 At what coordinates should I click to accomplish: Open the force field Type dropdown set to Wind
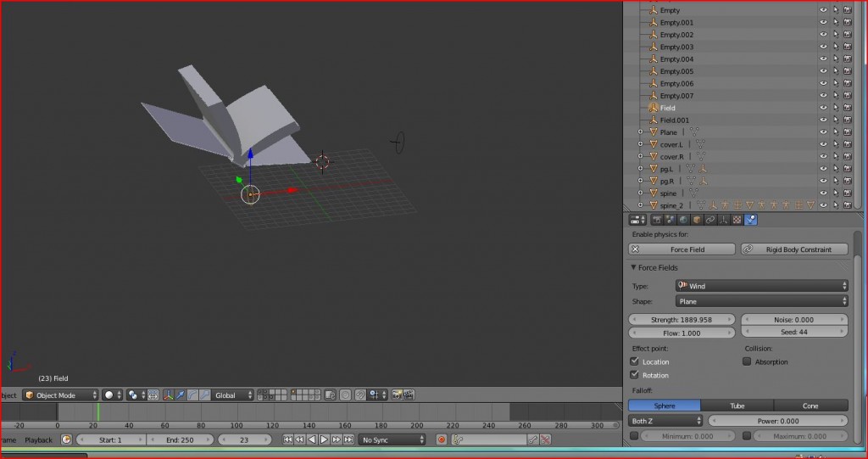[x=761, y=286]
